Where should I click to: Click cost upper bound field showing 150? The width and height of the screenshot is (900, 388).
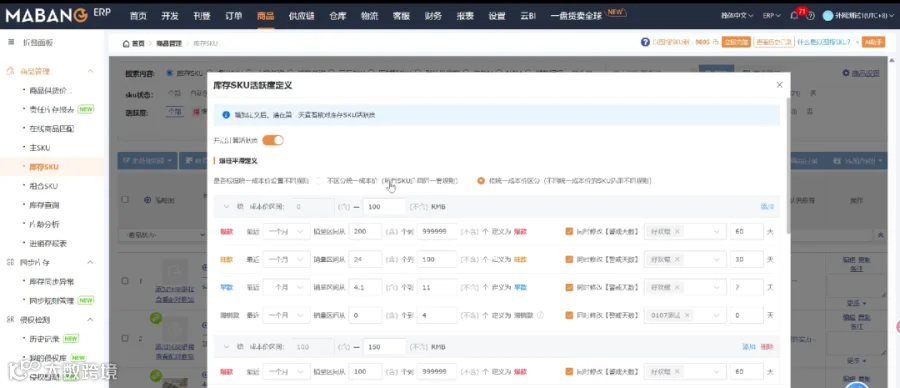385,347
